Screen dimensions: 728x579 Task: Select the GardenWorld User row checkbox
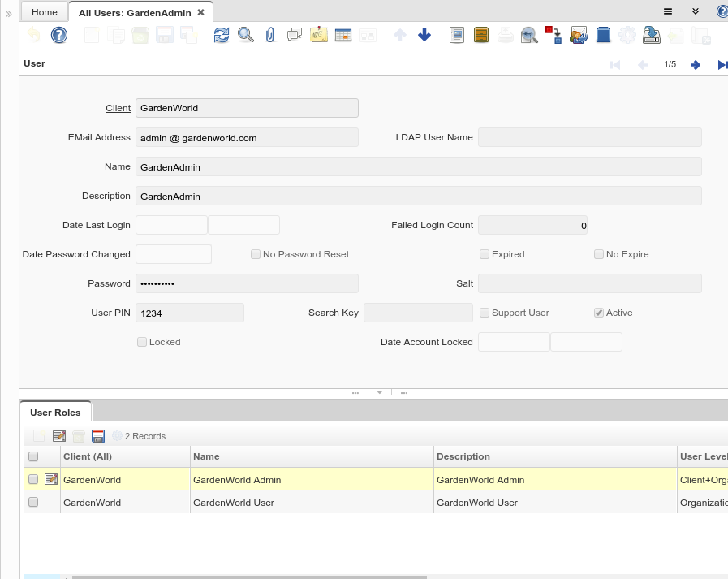pyautogui.click(x=33, y=503)
